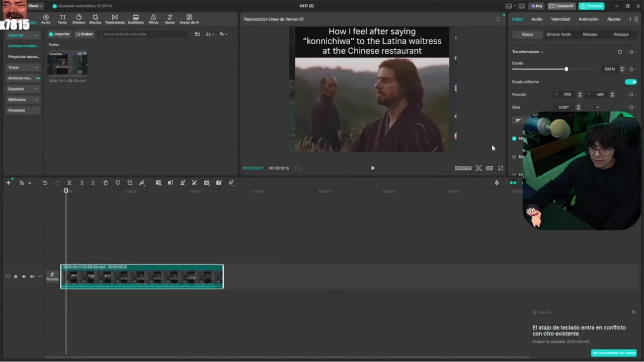644x362 pixels.
Task: Click the capture frame icon in player
Action: [478, 168]
